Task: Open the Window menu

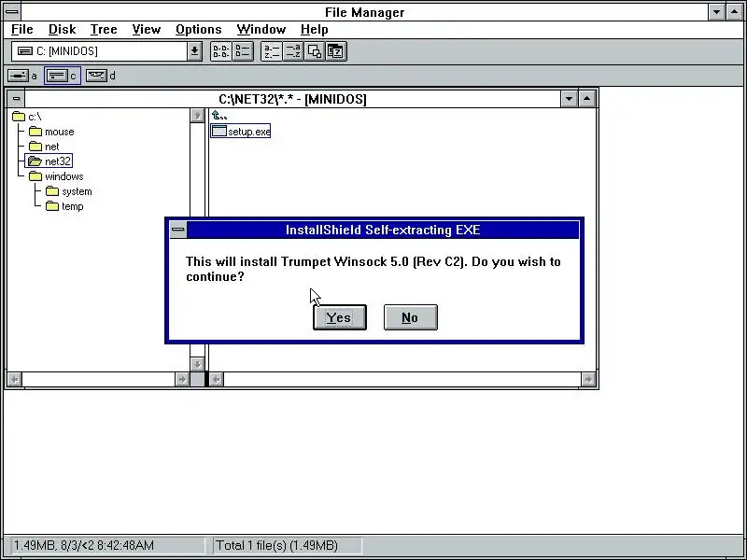Action: click(261, 30)
